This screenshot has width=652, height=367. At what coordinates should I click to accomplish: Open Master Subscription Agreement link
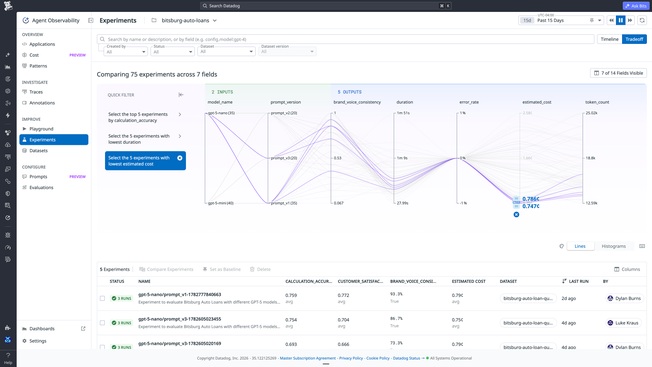(307, 358)
